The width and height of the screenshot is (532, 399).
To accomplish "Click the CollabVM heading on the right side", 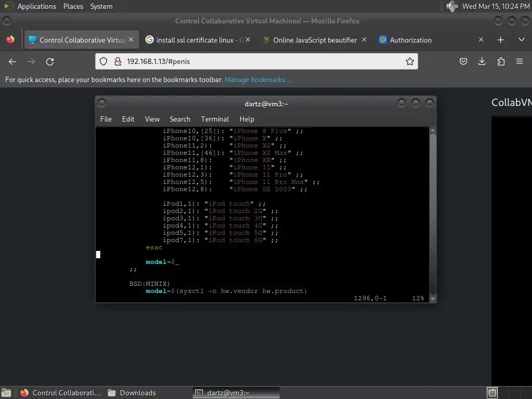I will coord(512,102).
